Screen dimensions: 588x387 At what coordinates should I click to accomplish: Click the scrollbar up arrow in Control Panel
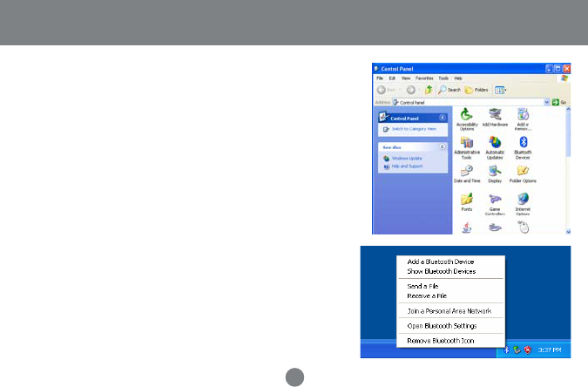point(568,109)
